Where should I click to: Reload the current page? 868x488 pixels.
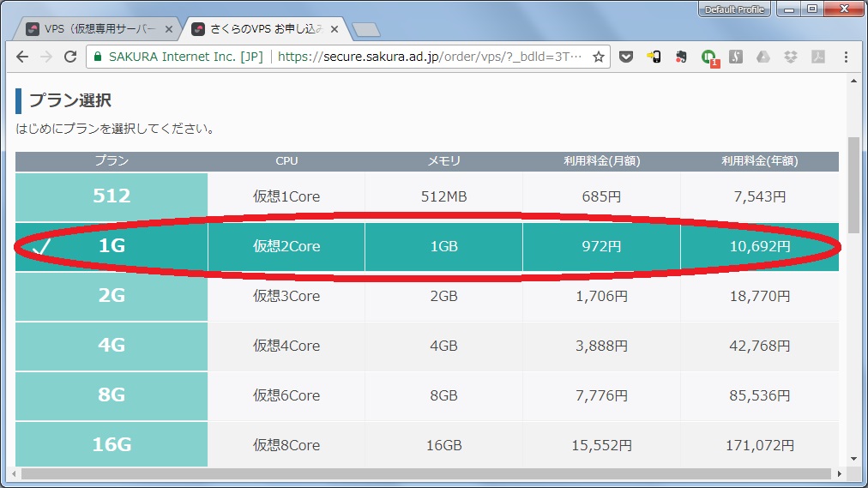tap(70, 57)
